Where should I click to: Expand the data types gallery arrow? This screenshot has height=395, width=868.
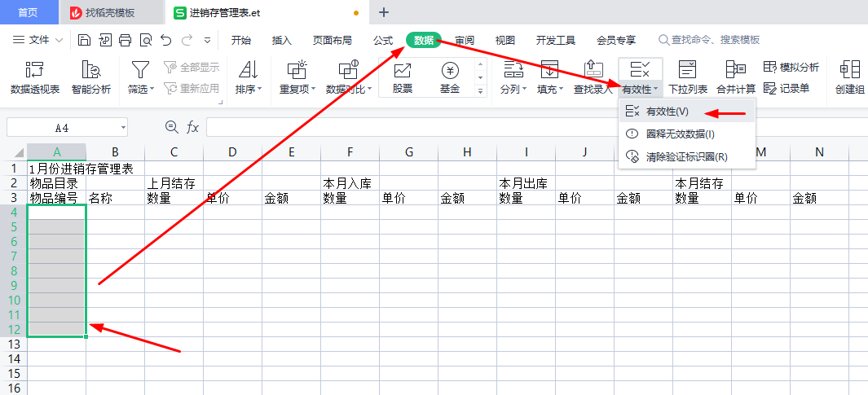click(480, 91)
